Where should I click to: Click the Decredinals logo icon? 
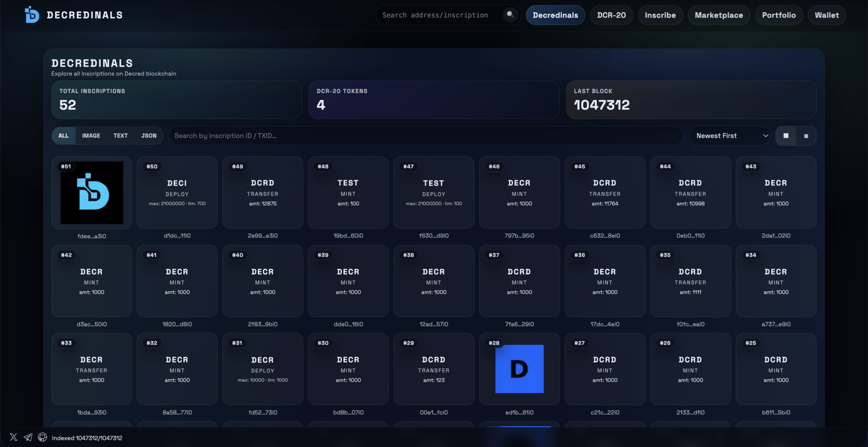[32, 15]
